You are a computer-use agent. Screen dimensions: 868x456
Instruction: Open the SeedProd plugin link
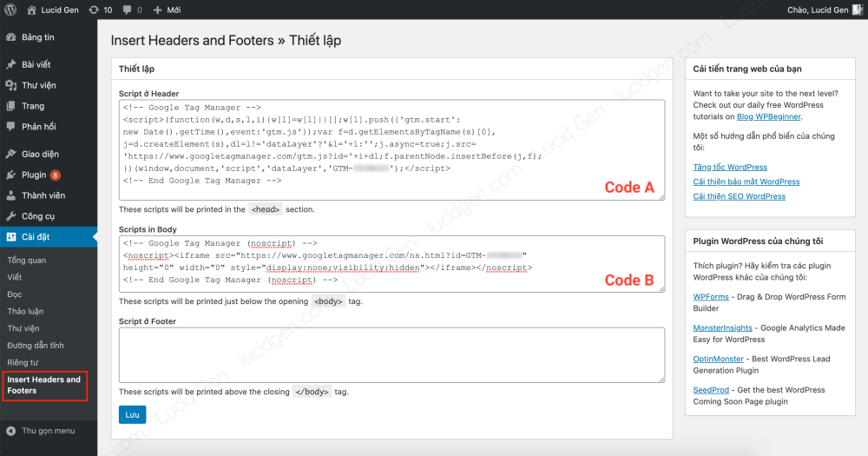click(x=711, y=389)
